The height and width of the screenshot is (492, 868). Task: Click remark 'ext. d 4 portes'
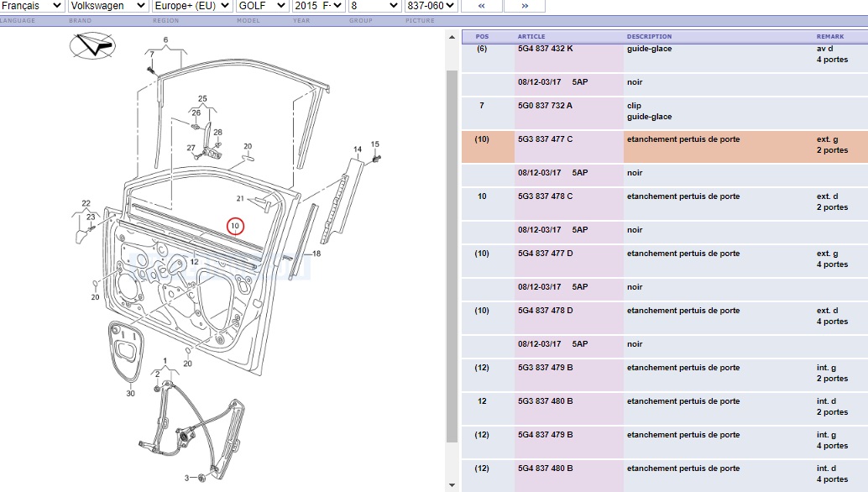[832, 316]
